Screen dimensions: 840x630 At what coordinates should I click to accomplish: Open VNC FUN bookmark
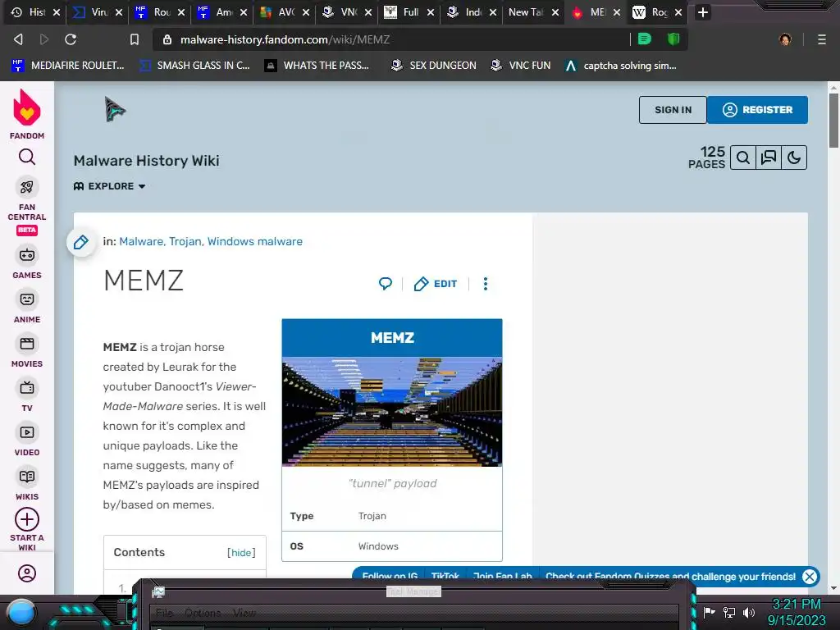tap(521, 66)
